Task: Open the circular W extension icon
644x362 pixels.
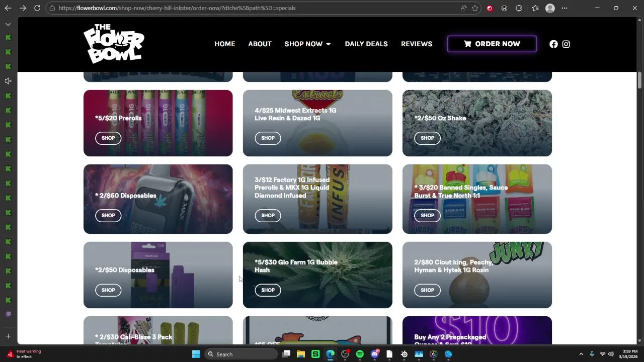Action: [x=504, y=8]
